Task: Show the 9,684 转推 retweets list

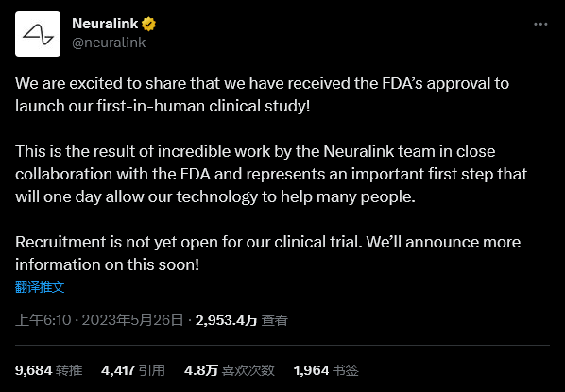Action: [x=48, y=370]
